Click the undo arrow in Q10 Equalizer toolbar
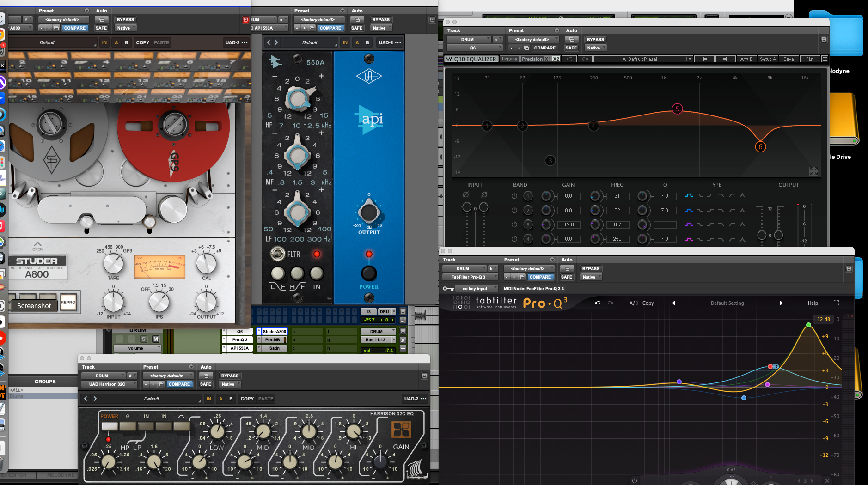The width and height of the screenshot is (868, 485). click(569, 59)
